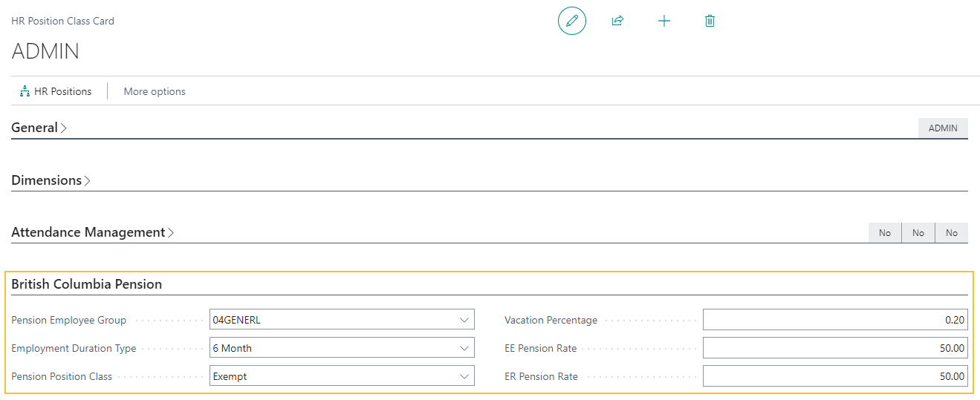Select the EE Pension Rate field
This screenshot has width=980, height=400.
pyautogui.click(x=834, y=348)
